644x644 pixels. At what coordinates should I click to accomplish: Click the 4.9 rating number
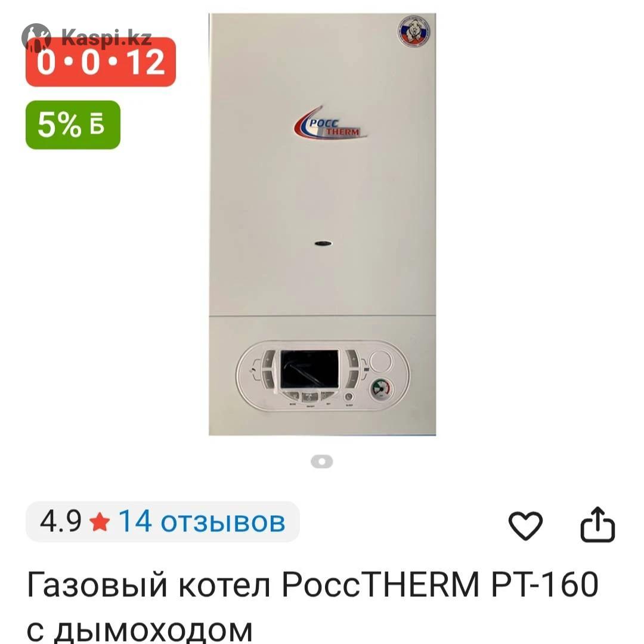point(60,522)
